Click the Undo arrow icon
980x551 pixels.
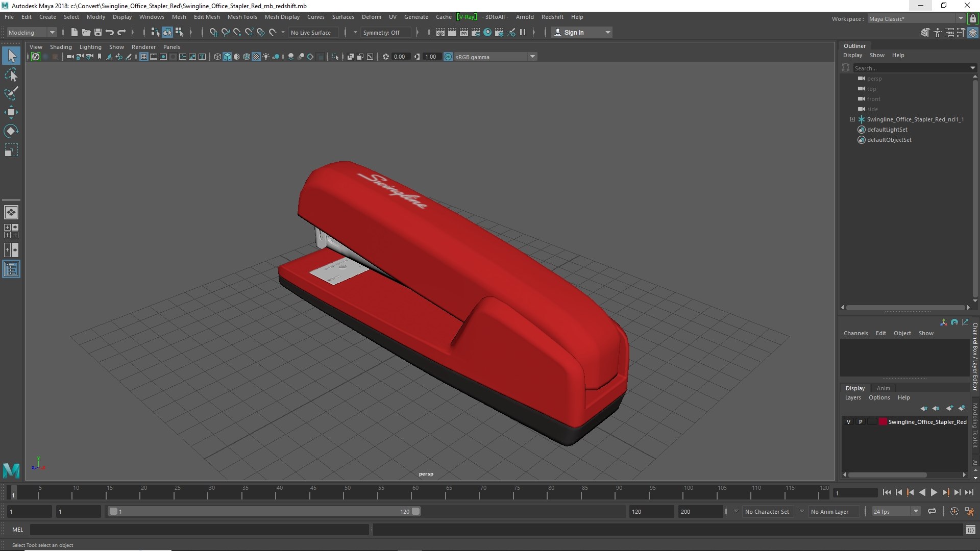click(110, 32)
